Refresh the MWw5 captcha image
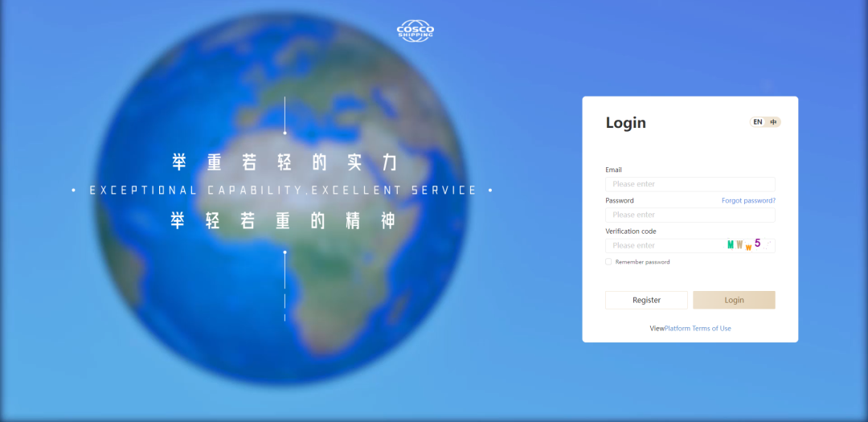This screenshot has width=868, height=422. click(750, 245)
